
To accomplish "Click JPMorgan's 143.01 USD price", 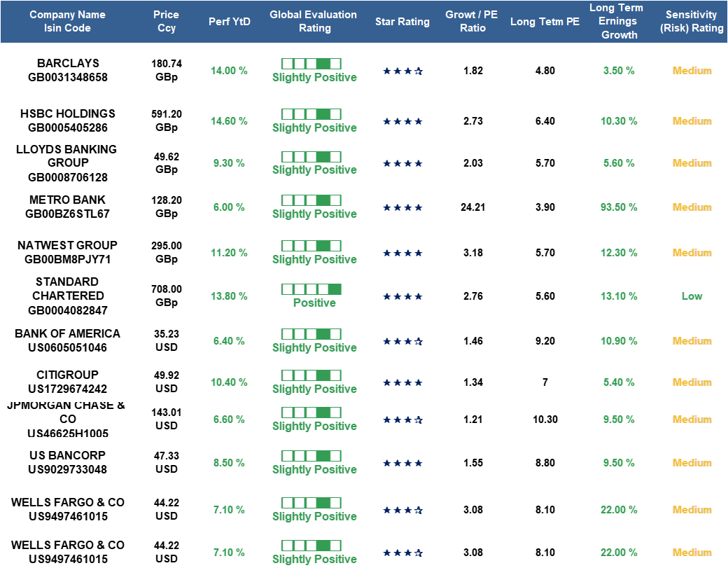I will 167,419.
